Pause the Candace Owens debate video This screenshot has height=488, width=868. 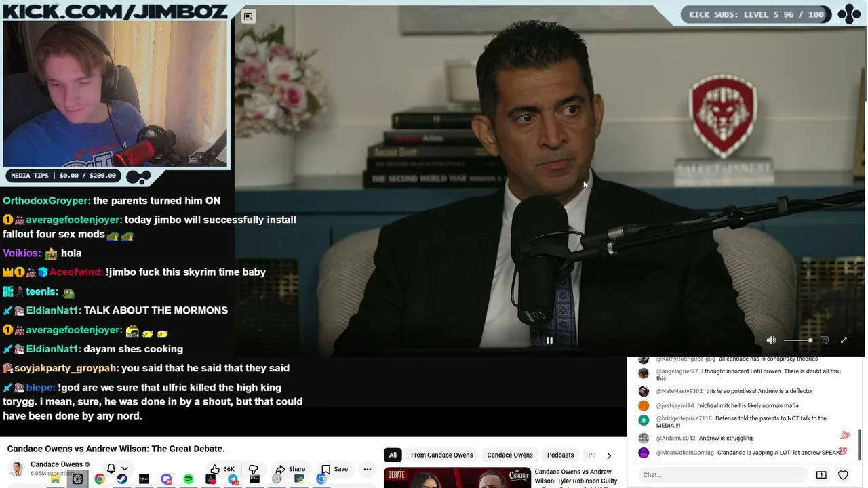[549, 340]
